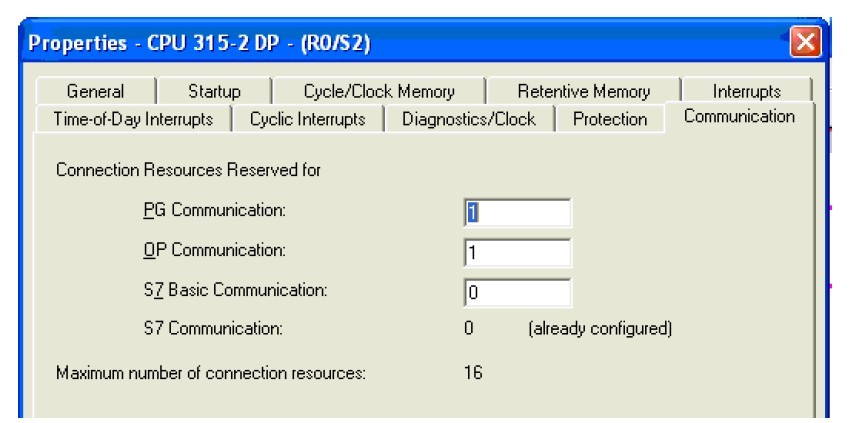Show the Protection tab
This screenshot has height=423, width=854.
pyautogui.click(x=610, y=118)
